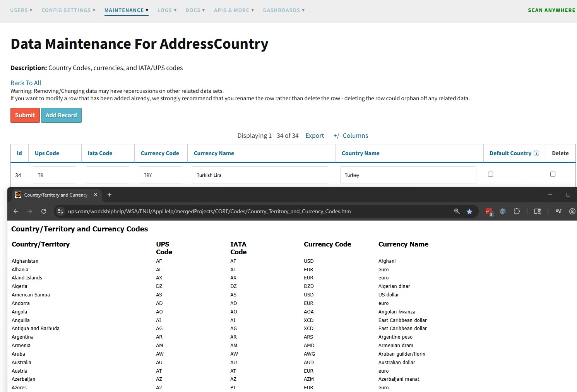
Task: Click the blue hexagon extension icon
Action: [503, 211]
